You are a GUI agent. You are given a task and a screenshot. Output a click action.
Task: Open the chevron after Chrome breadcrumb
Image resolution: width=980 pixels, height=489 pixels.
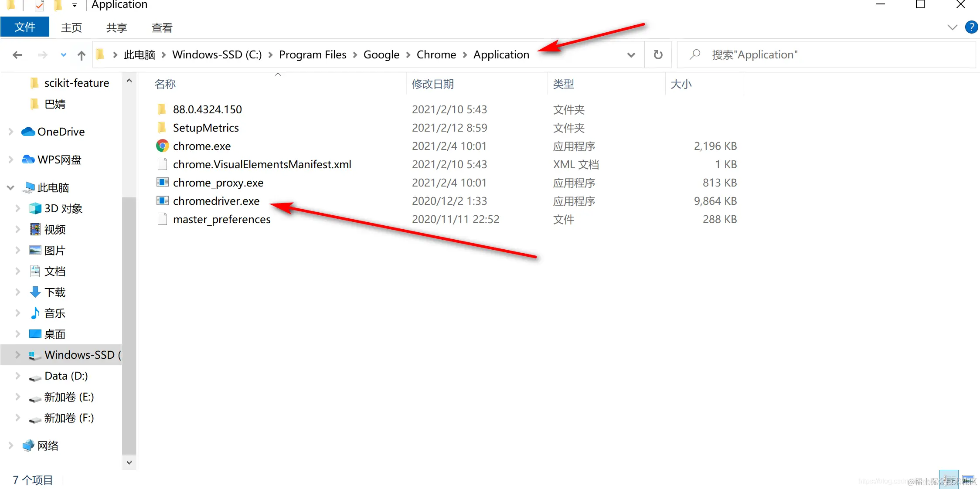click(465, 55)
